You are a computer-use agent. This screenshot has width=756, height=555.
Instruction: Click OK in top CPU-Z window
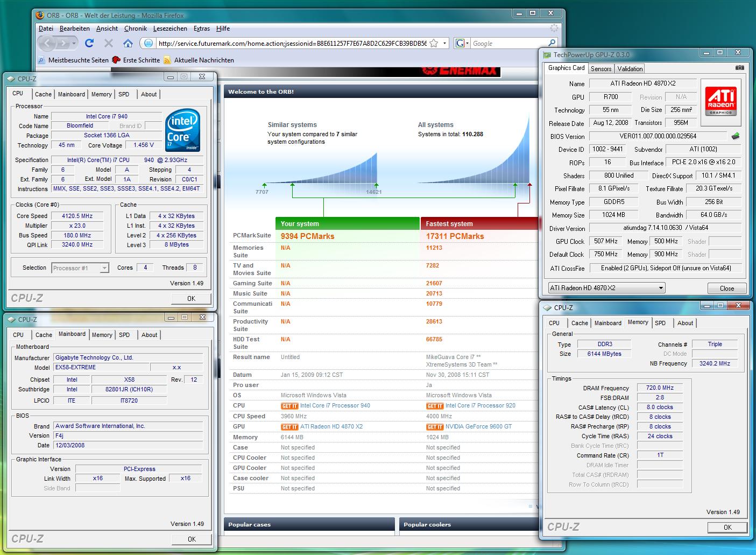[x=191, y=298]
